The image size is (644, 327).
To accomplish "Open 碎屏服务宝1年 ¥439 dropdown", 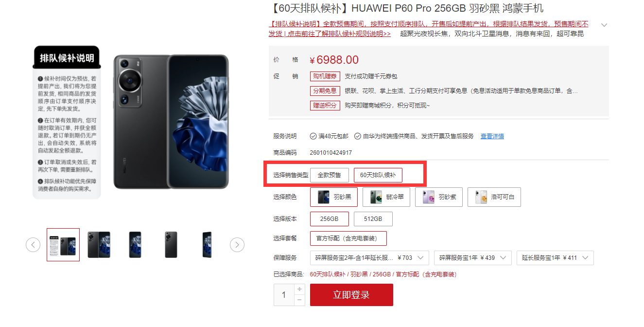I will point(473,258).
